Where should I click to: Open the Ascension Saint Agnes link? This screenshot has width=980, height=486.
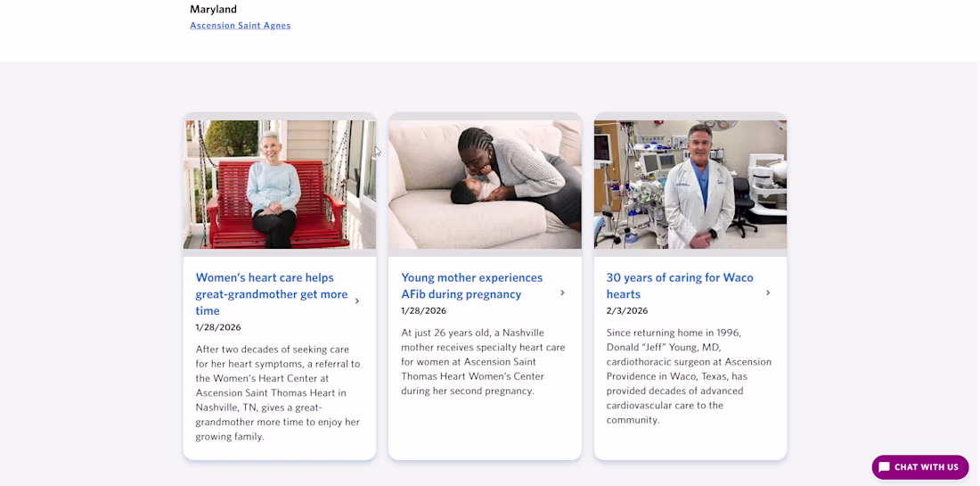pos(240,26)
